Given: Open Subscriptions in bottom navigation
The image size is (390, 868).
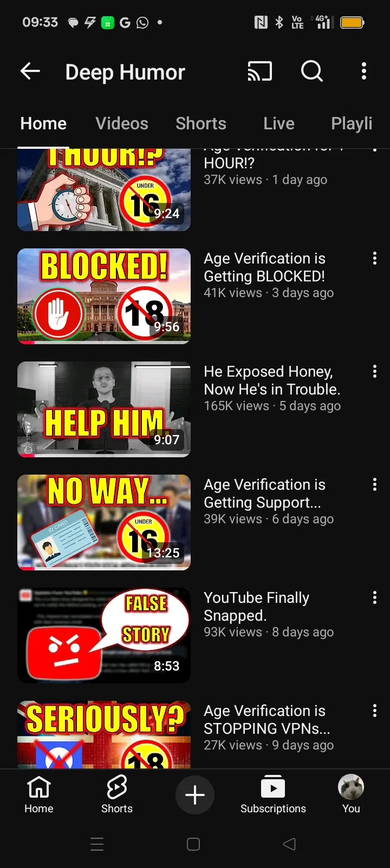Looking at the screenshot, I should [273, 794].
